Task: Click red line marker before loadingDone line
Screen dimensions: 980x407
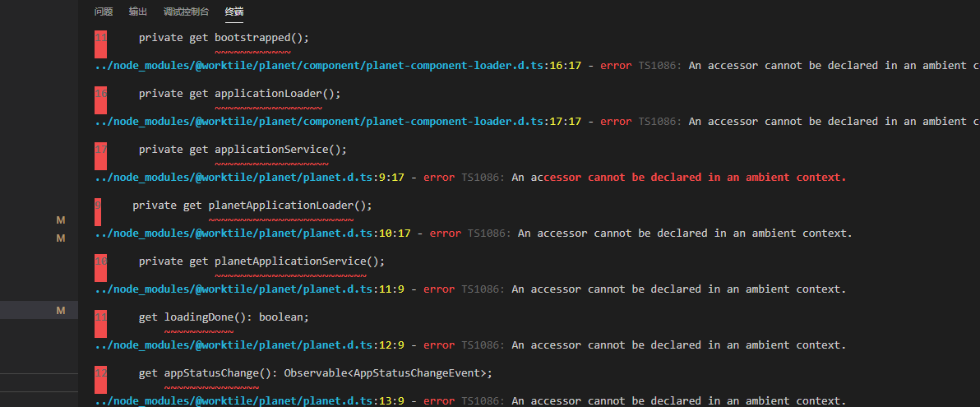Action: (x=100, y=324)
